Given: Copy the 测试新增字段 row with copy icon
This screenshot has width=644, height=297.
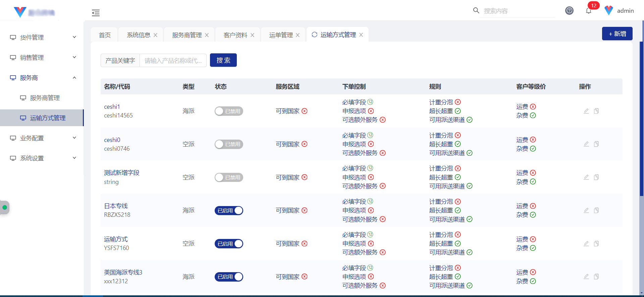Looking at the screenshot, I should point(596,177).
